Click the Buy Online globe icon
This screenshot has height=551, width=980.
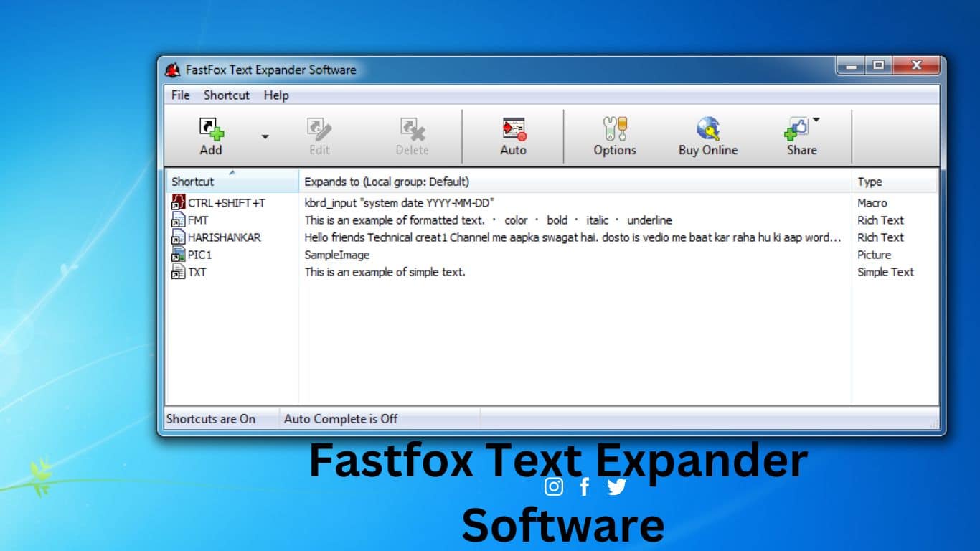pos(707,129)
